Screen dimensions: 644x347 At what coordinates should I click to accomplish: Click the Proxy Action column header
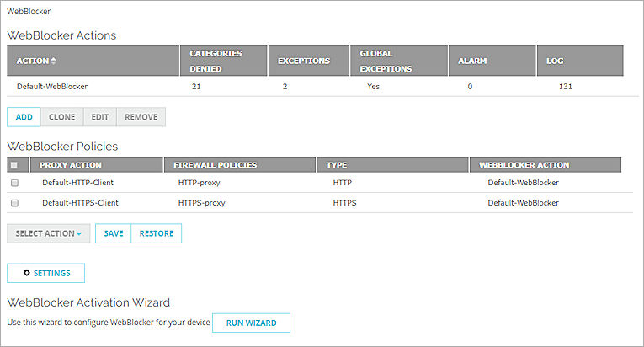71,165
